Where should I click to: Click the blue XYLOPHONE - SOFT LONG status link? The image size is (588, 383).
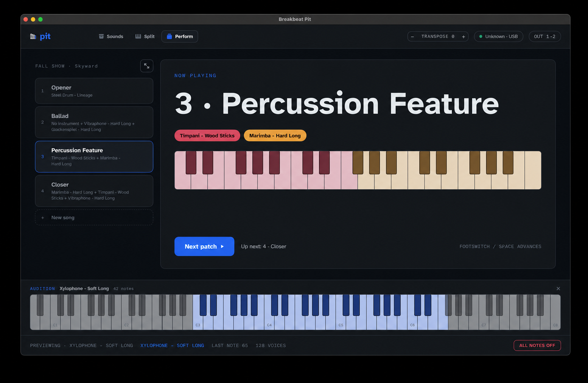tap(172, 346)
